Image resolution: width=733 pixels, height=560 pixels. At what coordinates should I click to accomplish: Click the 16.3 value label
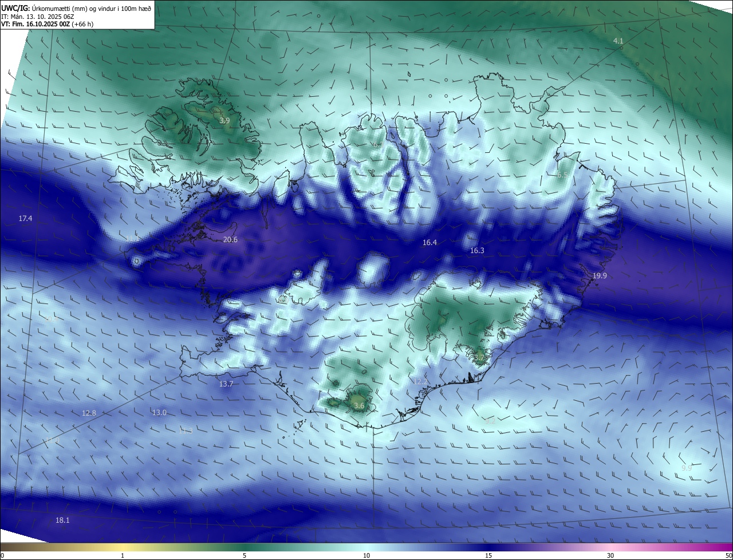(477, 251)
